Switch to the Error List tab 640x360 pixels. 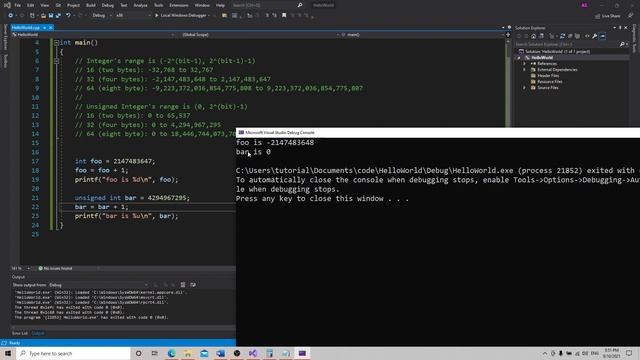click(20, 333)
